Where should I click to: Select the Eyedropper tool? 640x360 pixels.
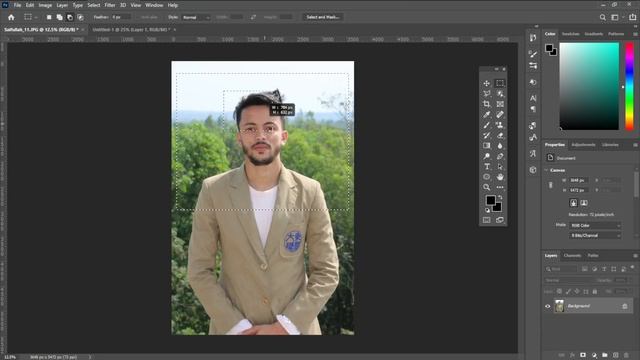tap(487, 115)
